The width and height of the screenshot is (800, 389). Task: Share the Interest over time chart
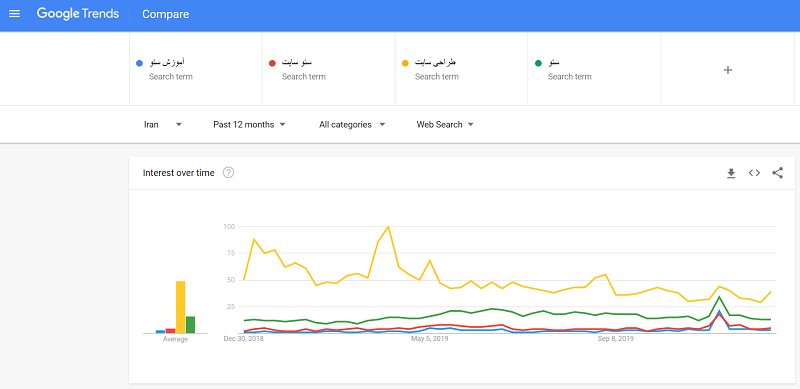pyautogui.click(x=777, y=173)
